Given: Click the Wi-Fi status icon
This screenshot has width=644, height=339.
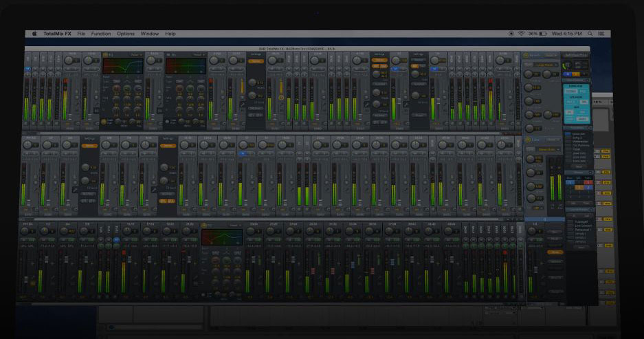Looking at the screenshot, I should (521, 34).
